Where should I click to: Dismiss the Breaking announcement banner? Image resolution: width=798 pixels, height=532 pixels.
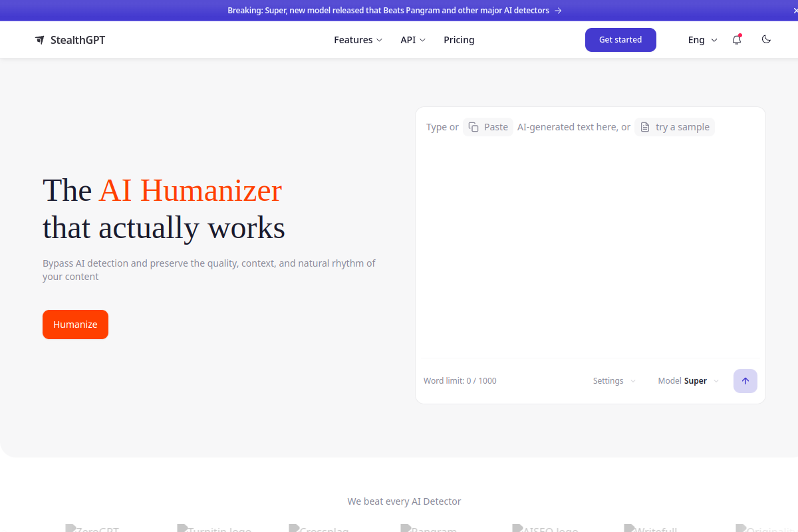794,11
